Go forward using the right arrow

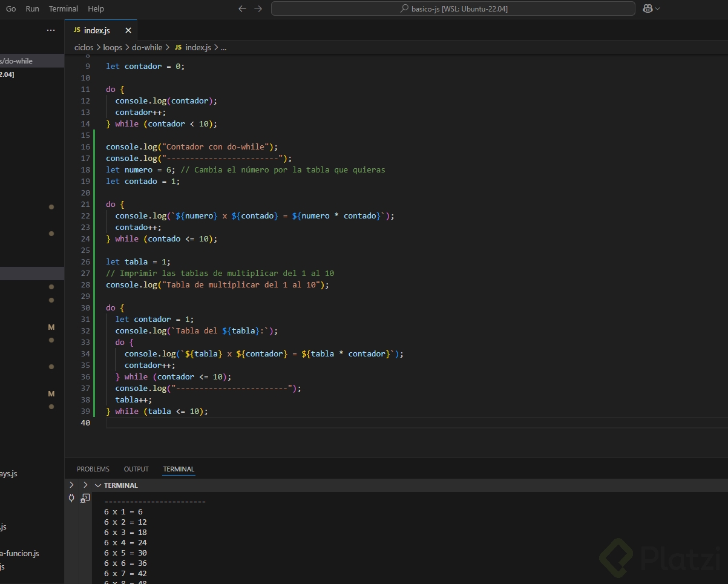pos(258,8)
